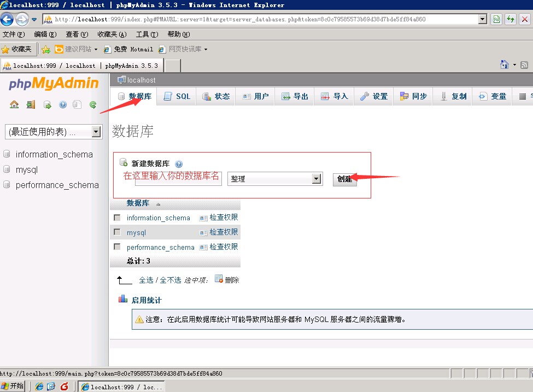Expand the 网页快讯库 dropdown
Viewport: 533px width, 392px height.
pyautogui.click(x=206, y=50)
